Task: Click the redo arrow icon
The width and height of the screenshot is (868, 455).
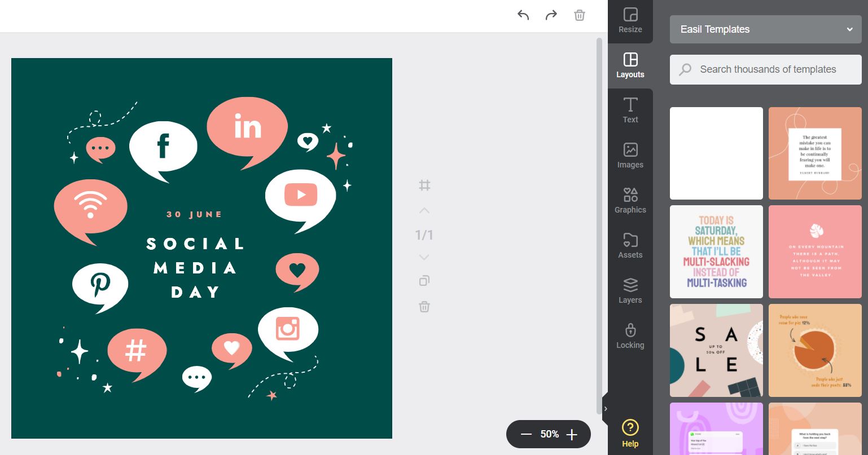Action: 551,15
